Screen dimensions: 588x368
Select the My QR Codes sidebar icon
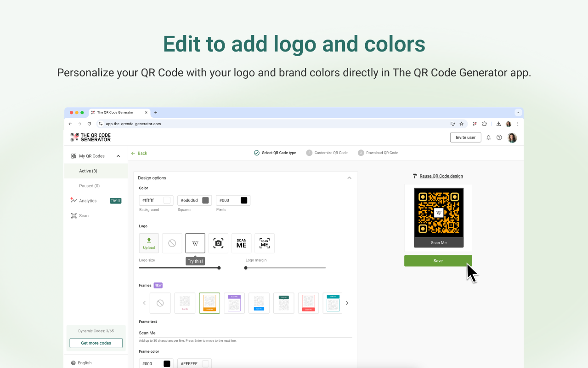(x=73, y=155)
